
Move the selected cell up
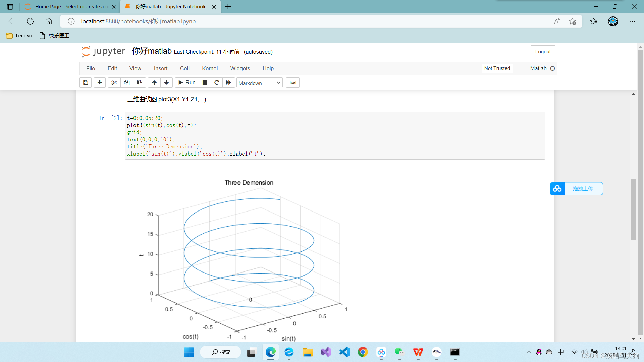pyautogui.click(x=154, y=83)
